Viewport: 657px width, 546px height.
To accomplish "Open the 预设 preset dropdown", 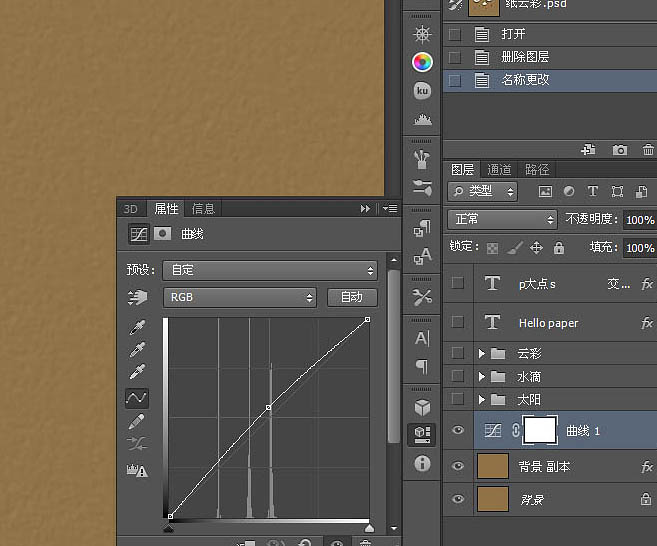I will (x=270, y=270).
